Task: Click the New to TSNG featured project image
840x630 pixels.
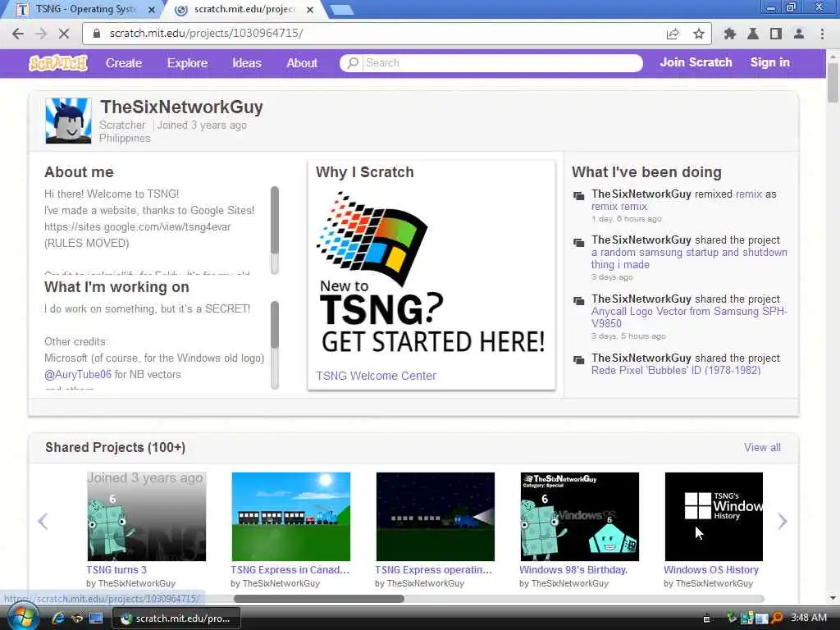Action: coord(431,273)
